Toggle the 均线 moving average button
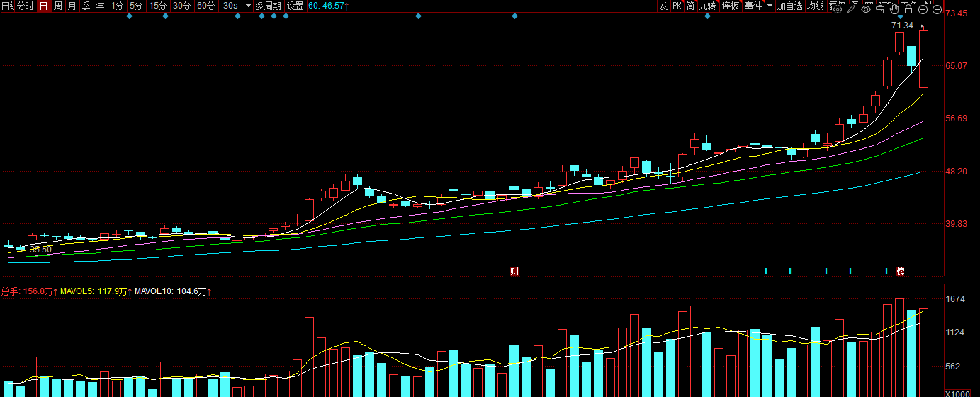 point(816,6)
